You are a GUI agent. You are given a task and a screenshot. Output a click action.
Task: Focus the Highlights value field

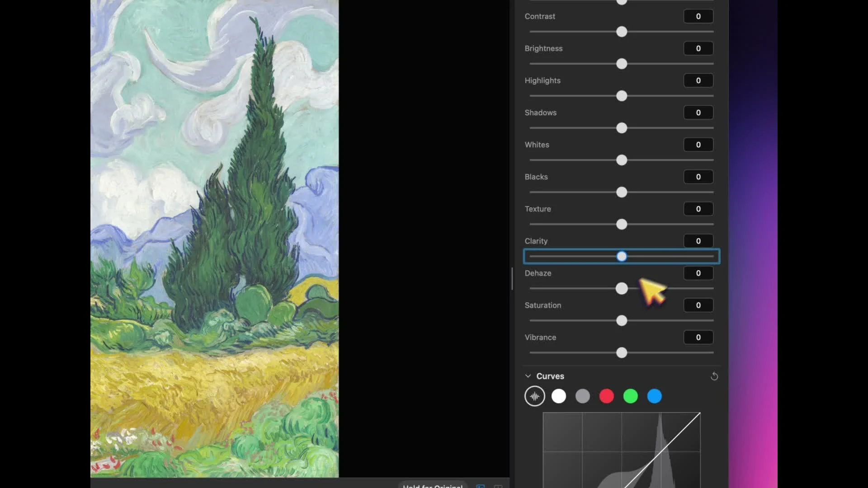[x=698, y=80]
